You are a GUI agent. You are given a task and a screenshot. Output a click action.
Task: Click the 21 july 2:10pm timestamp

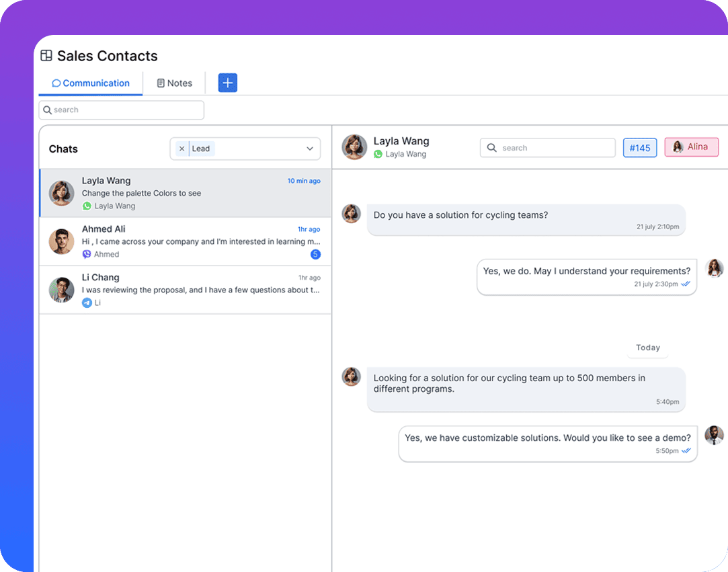click(657, 227)
